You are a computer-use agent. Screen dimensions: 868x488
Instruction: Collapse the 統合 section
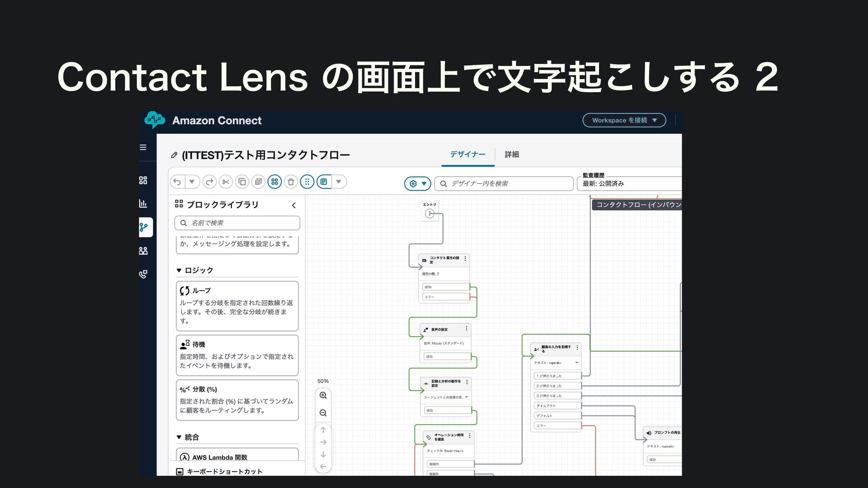pyautogui.click(x=179, y=437)
